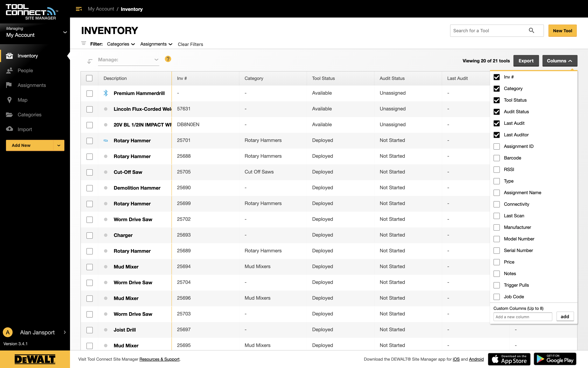This screenshot has height=368, width=588.
Task: Open Categories in sidebar
Action: point(29,115)
